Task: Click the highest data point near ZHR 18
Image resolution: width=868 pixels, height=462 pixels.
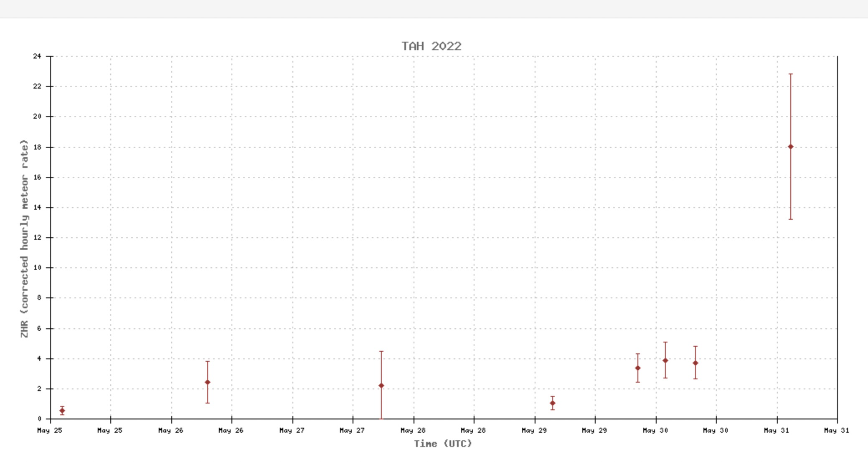Action: click(790, 147)
